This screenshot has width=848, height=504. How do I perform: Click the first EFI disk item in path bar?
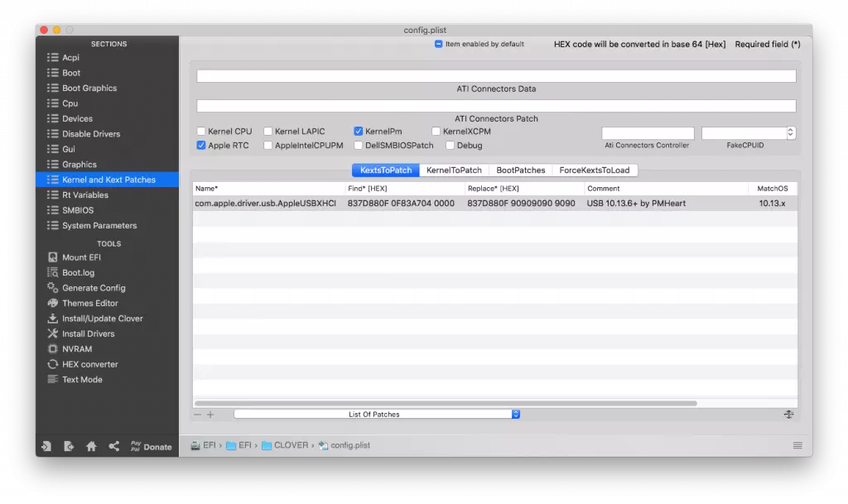[x=204, y=445]
